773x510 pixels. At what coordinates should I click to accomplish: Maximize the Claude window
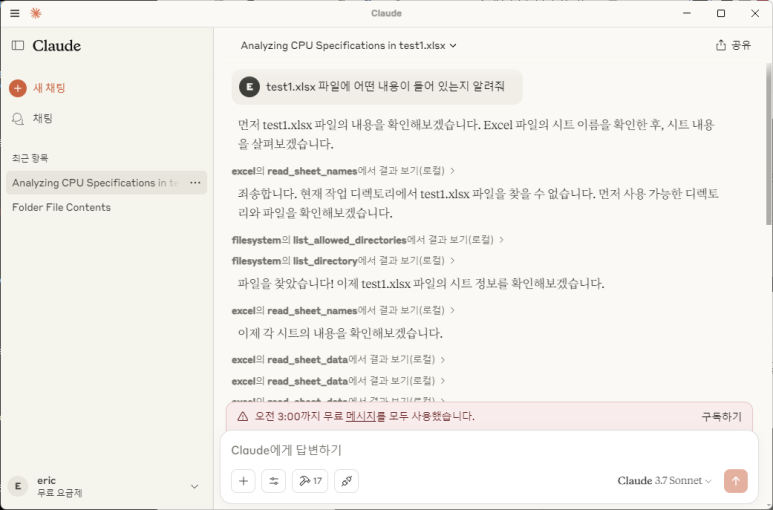(721, 13)
